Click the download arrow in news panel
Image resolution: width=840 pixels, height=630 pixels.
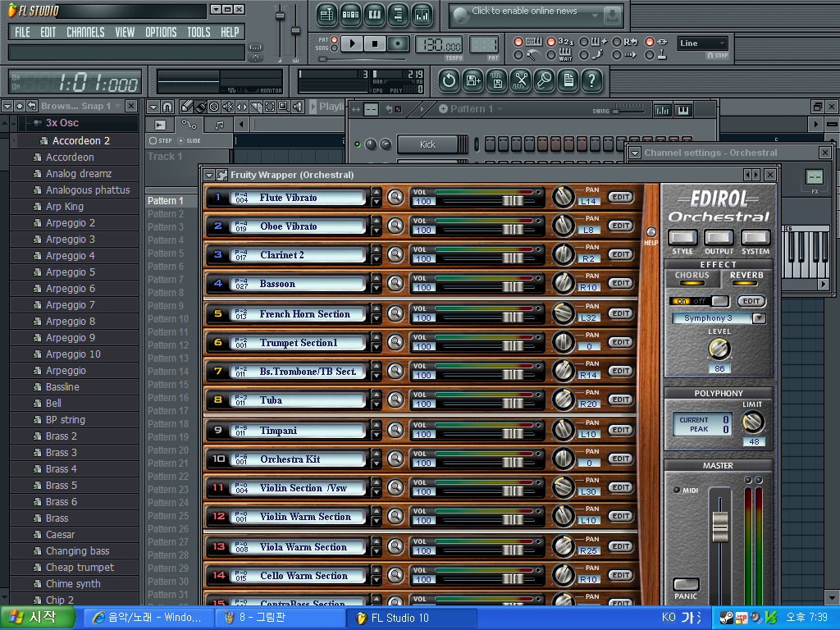click(x=611, y=16)
